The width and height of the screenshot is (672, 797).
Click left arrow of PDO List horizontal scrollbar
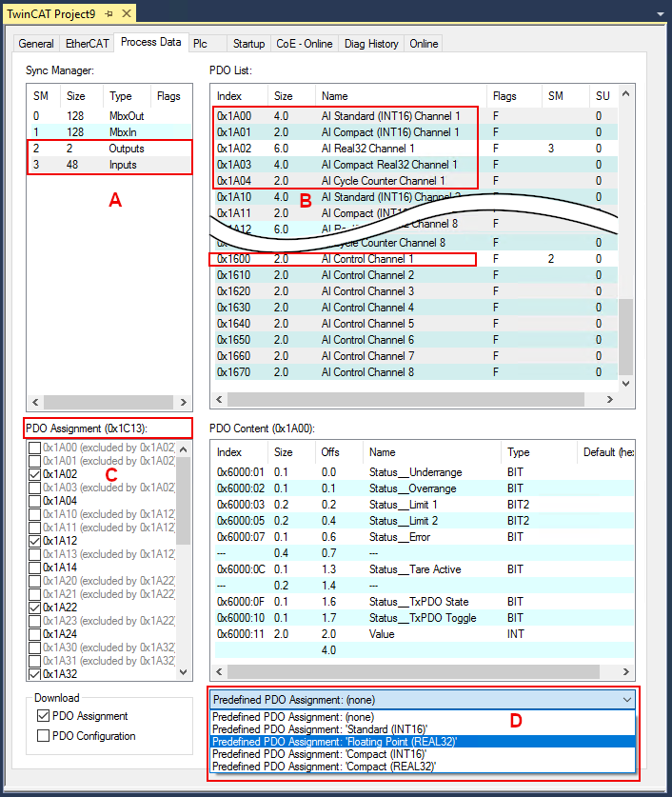(219, 400)
